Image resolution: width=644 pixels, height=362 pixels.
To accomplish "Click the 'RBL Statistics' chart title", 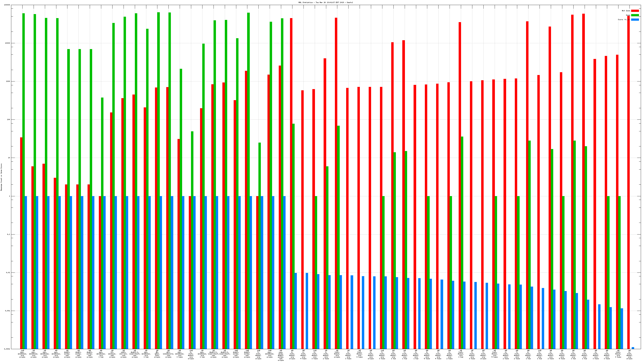I will coord(325,2).
